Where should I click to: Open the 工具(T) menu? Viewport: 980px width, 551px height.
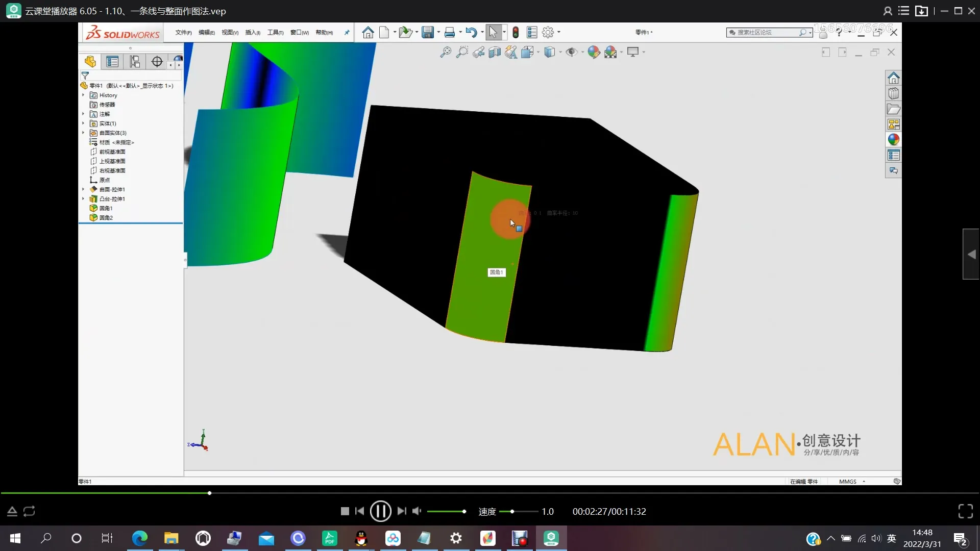[275, 33]
